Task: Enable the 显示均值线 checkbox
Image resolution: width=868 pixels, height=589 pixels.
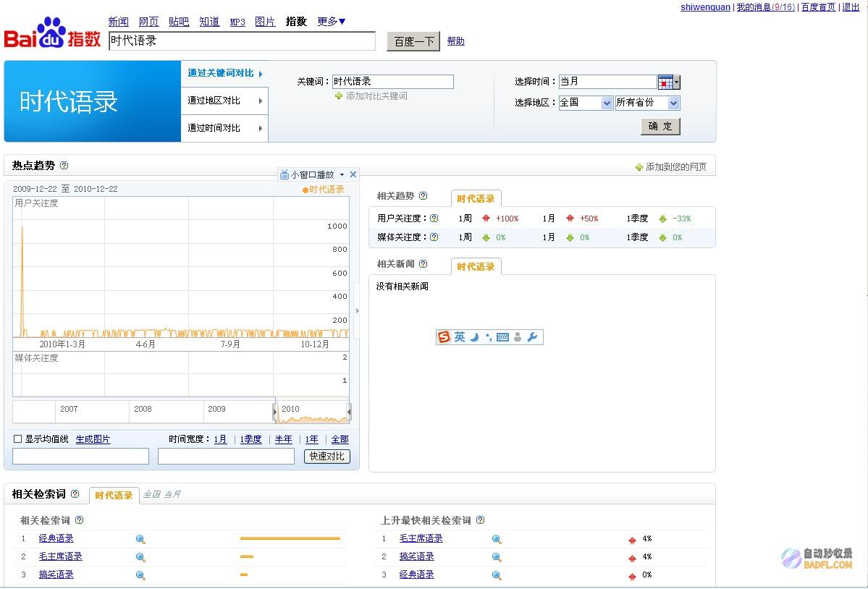Action: click(x=17, y=439)
